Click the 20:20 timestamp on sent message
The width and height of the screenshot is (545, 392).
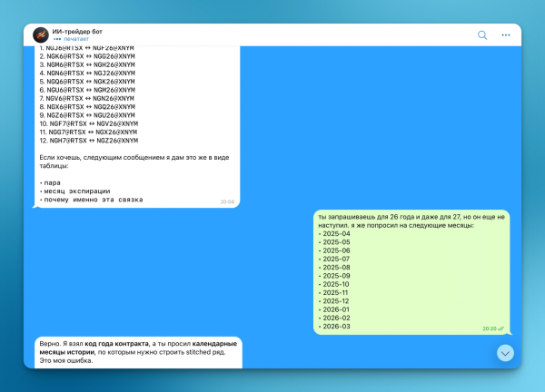[490, 328]
